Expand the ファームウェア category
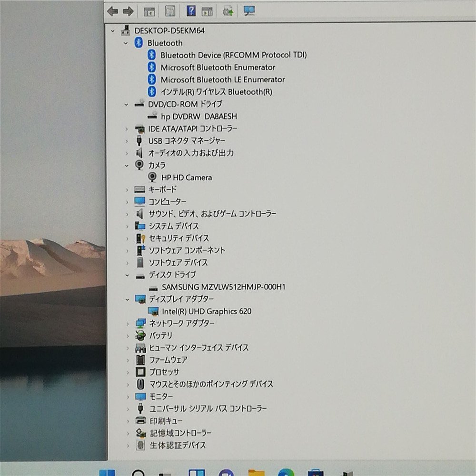The height and width of the screenshot is (476, 476). click(x=128, y=360)
